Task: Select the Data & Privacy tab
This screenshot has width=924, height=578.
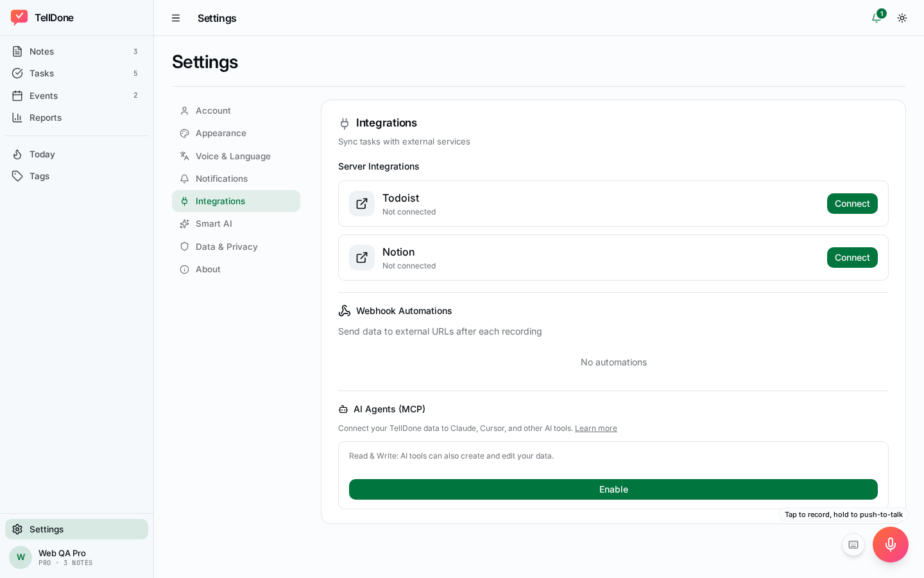Action: pyautogui.click(x=236, y=247)
